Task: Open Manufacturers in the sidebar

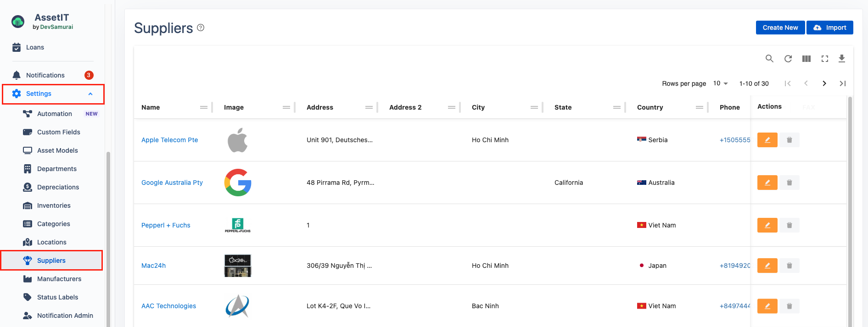Action: point(59,279)
